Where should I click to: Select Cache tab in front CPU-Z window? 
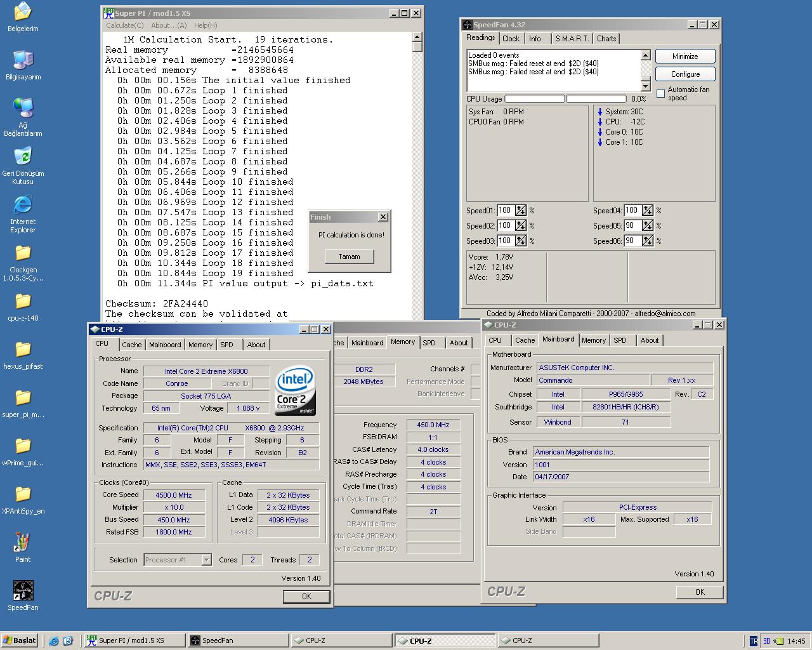(x=132, y=345)
